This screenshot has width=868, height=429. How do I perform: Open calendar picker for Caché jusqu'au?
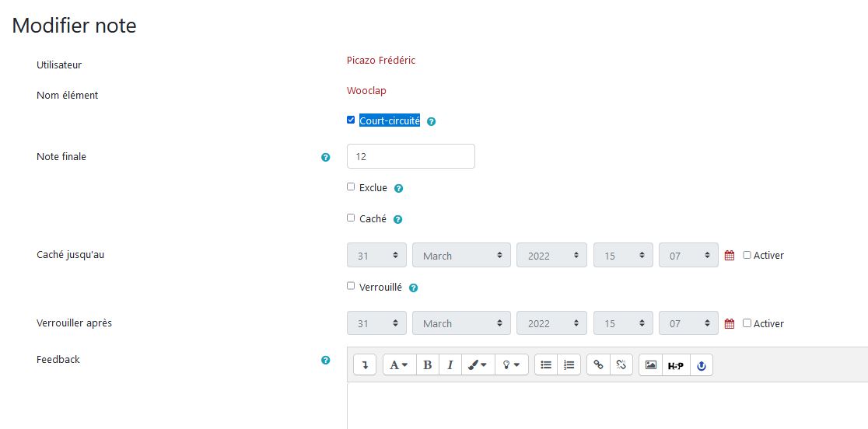click(x=730, y=256)
